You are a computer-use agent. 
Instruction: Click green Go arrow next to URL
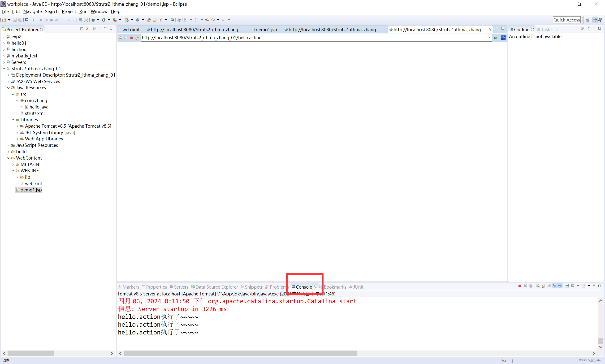[496, 38]
